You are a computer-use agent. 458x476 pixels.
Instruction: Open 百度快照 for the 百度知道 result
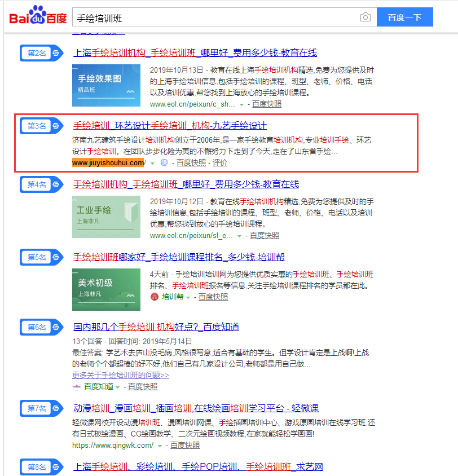click(x=143, y=386)
